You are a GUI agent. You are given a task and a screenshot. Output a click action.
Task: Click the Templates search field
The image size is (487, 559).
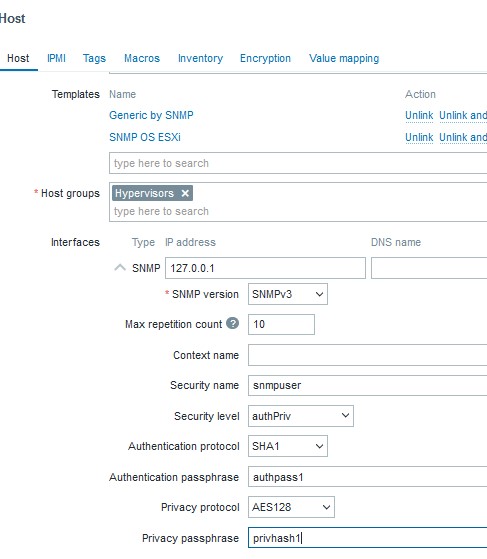click(298, 163)
